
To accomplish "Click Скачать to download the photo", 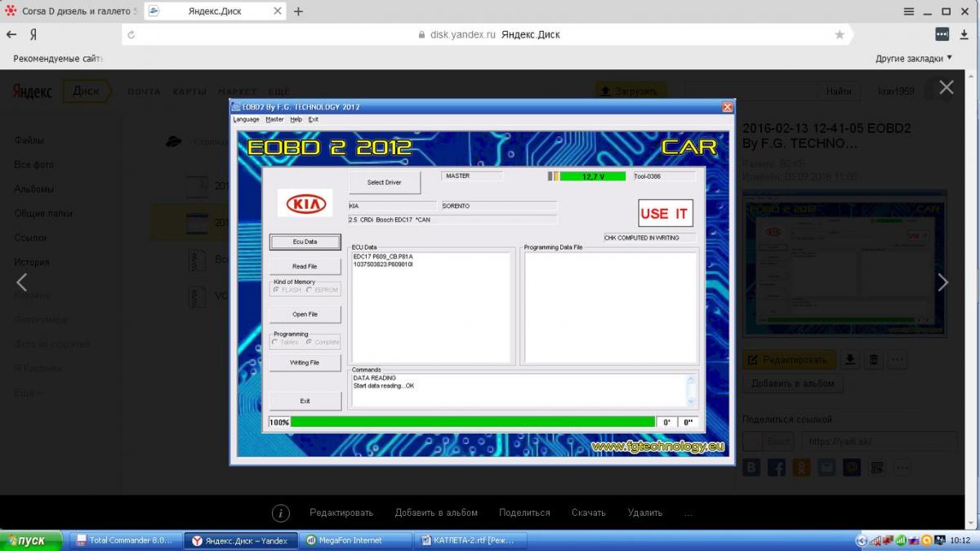I will [x=589, y=513].
